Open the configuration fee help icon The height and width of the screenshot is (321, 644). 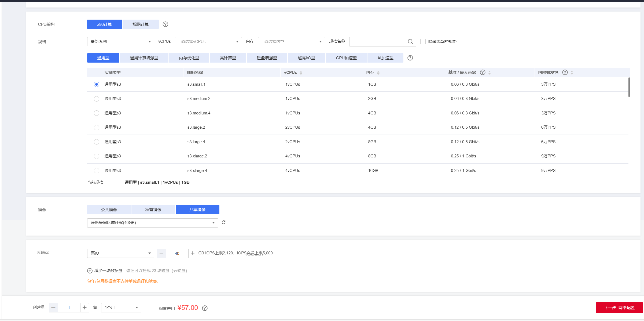point(205,308)
